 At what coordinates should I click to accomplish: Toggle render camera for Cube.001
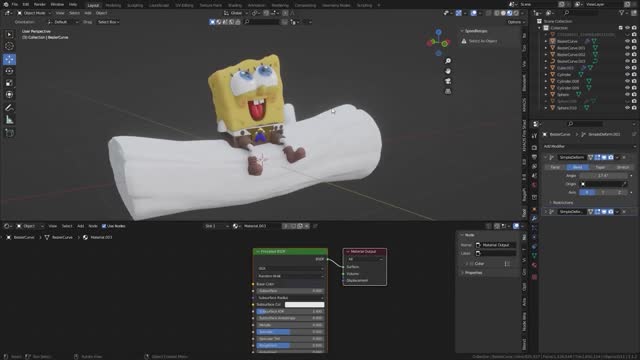(634, 68)
